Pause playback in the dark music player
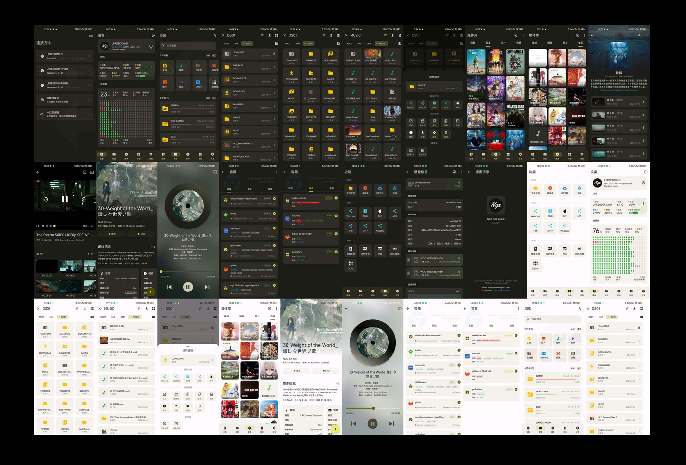This screenshot has width=686, height=465. (188, 287)
